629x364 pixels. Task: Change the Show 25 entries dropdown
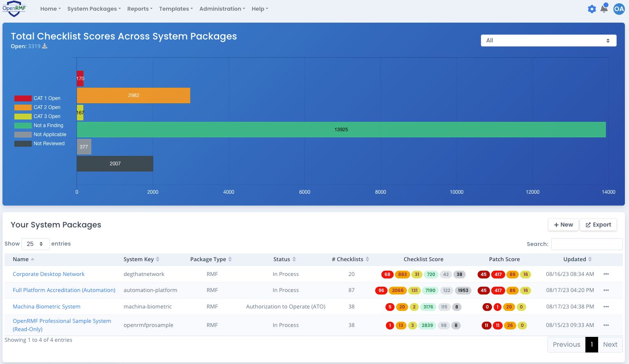[x=35, y=243]
